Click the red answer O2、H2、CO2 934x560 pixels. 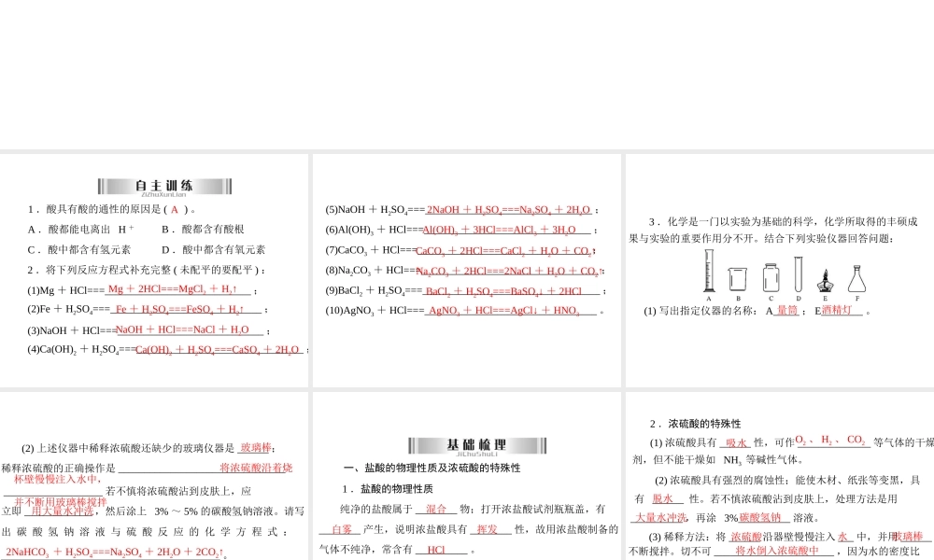point(830,441)
